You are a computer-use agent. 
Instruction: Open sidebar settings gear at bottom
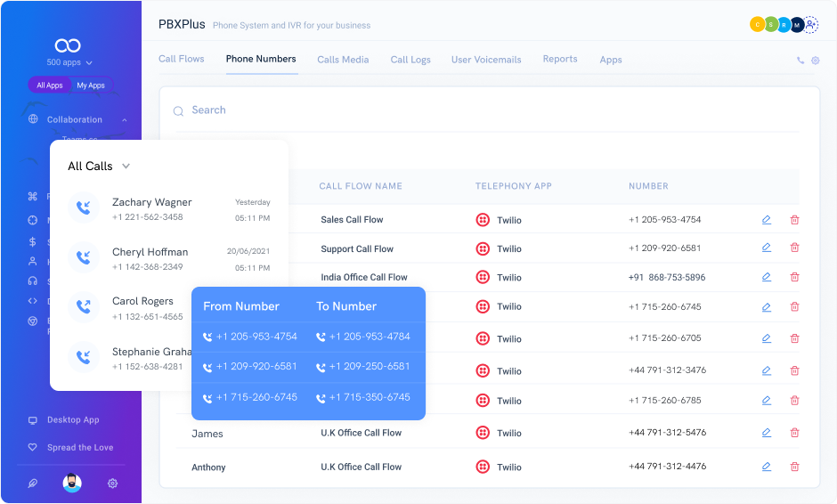click(112, 484)
